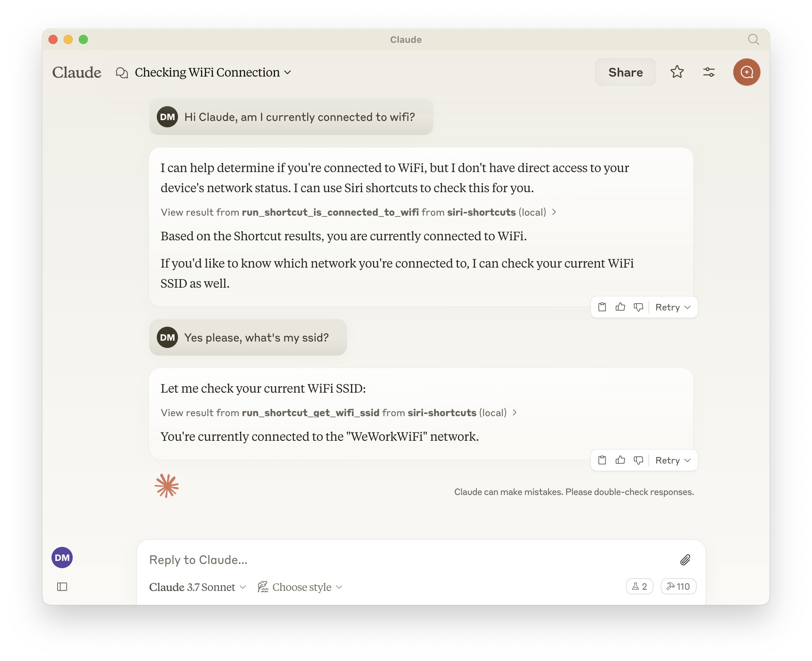Click the yellow minimize window button
Viewport: 812px width, 661px height.
coord(68,39)
